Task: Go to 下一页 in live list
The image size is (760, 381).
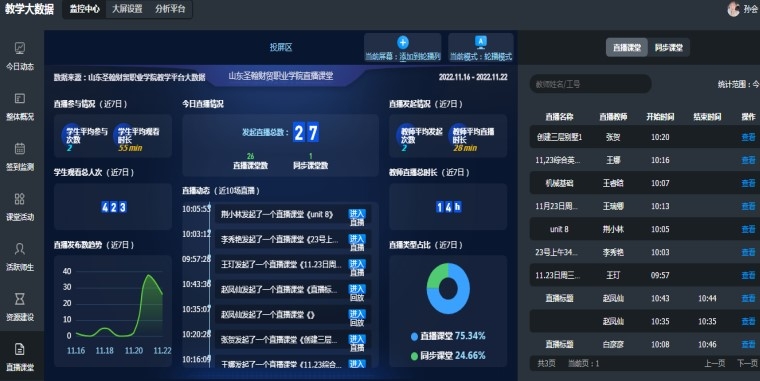Action: (x=747, y=363)
